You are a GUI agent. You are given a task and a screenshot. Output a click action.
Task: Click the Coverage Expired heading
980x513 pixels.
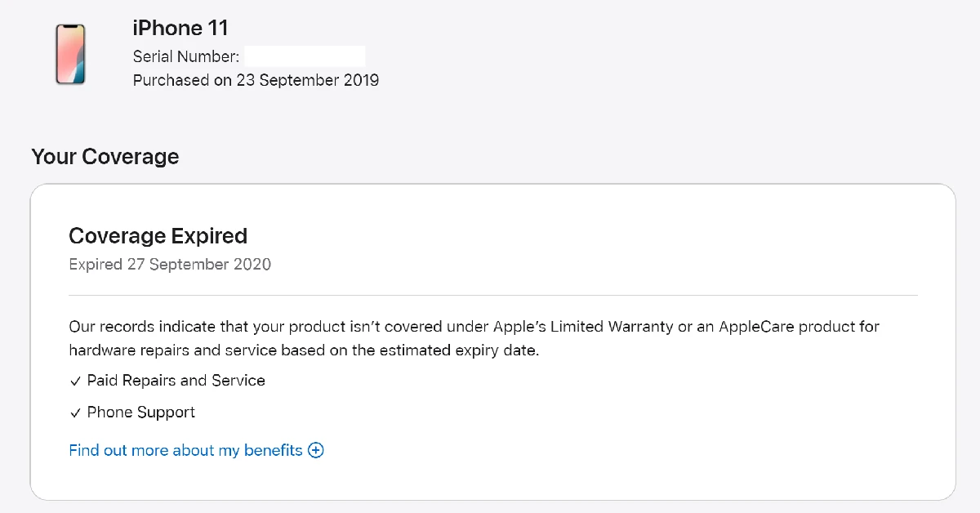point(158,236)
